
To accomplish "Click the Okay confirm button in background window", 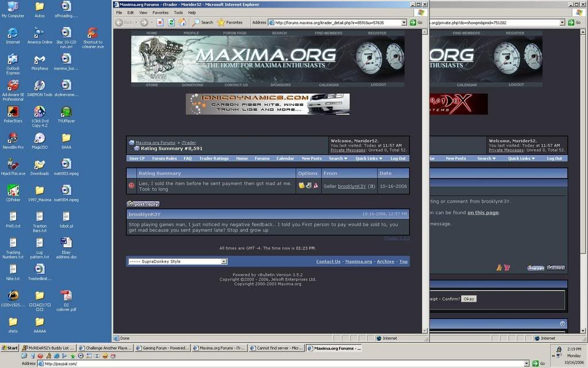I will (x=469, y=299).
